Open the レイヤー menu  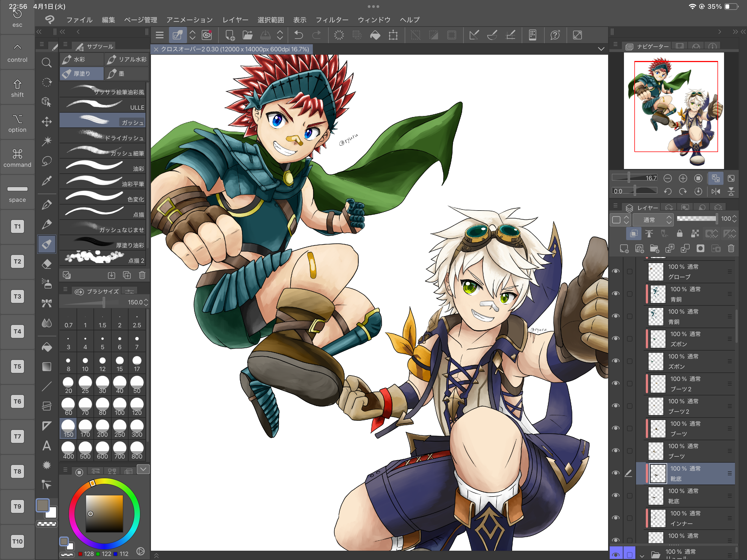(x=235, y=20)
